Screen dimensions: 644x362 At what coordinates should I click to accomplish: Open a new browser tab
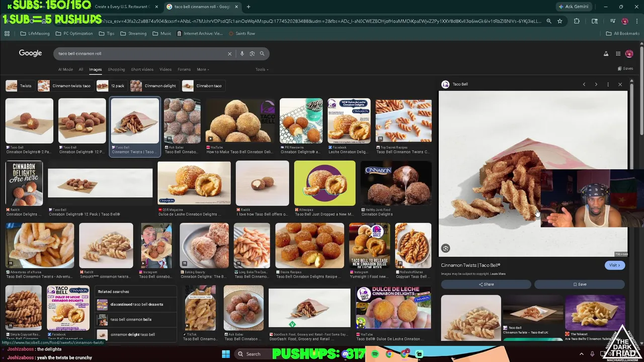point(248,7)
